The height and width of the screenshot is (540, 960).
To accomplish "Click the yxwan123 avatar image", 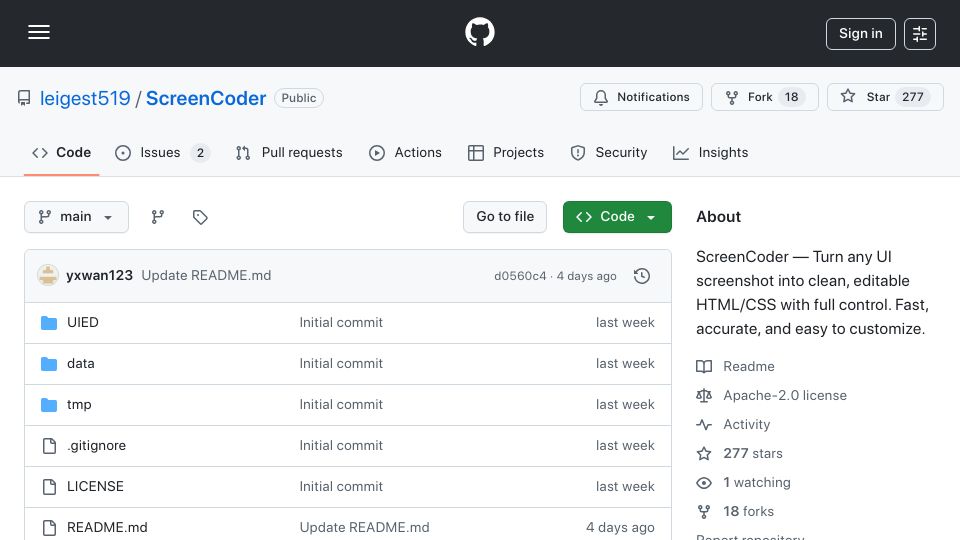I will [x=48, y=276].
